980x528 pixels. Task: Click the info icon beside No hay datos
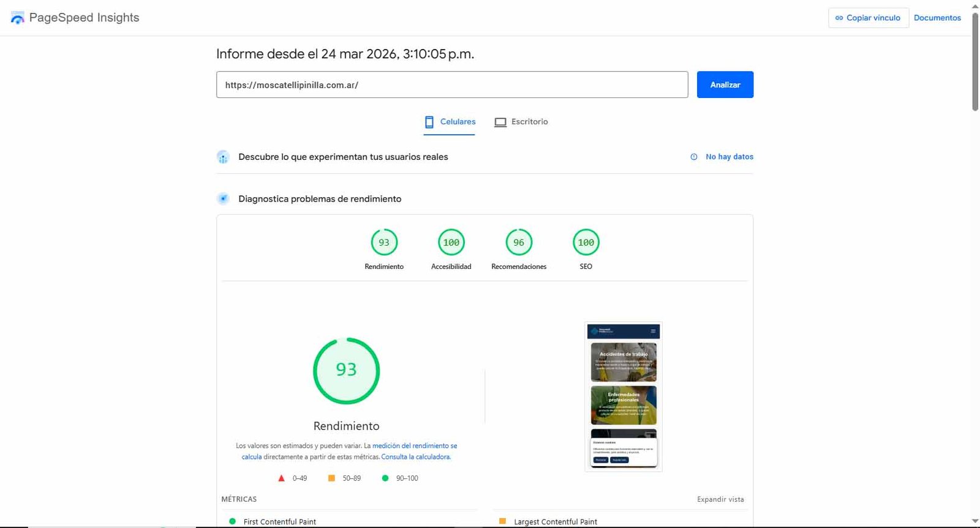pos(694,157)
